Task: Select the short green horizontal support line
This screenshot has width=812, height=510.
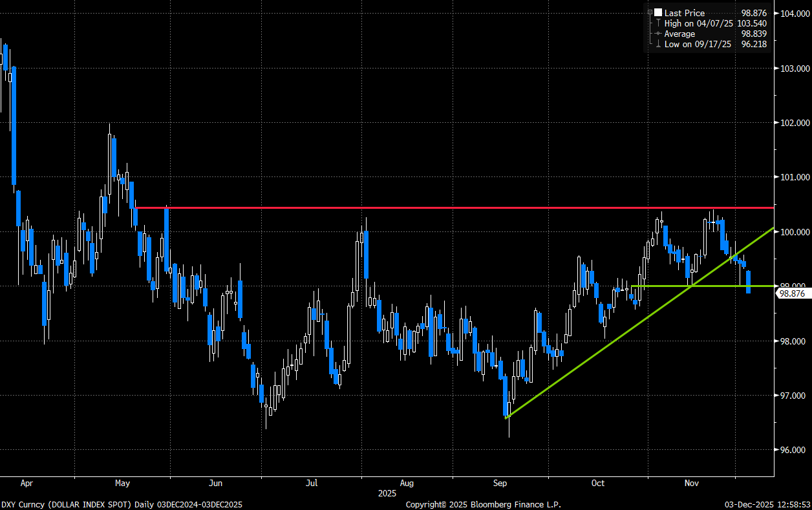Action: click(702, 286)
